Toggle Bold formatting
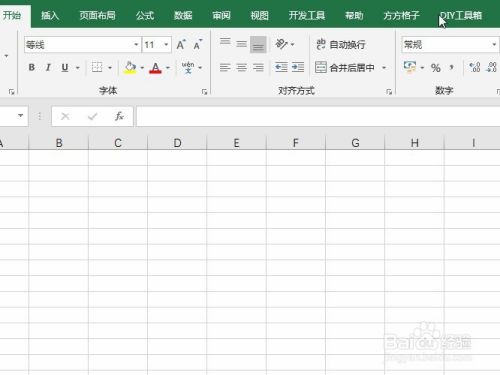This screenshot has width=500, height=375. point(32,68)
